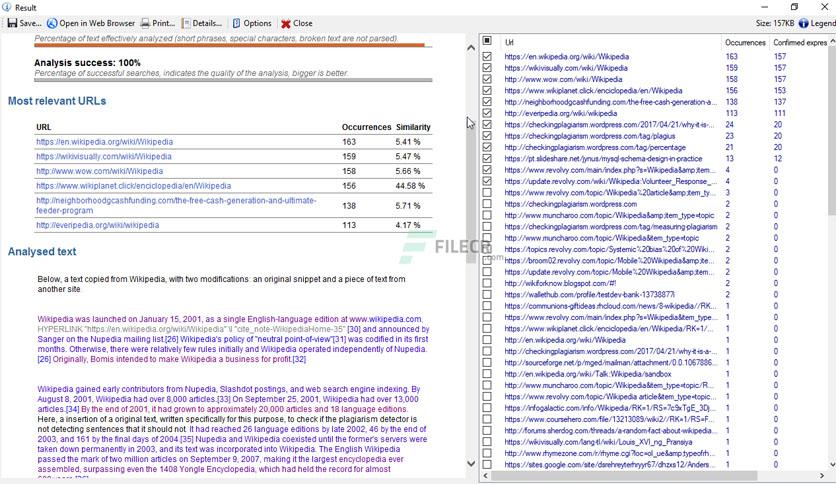Viewport: 836px width, 484px height.
Task: Open the http://www.wow.com/wiki/Wikipedia link in report
Action: (x=100, y=171)
